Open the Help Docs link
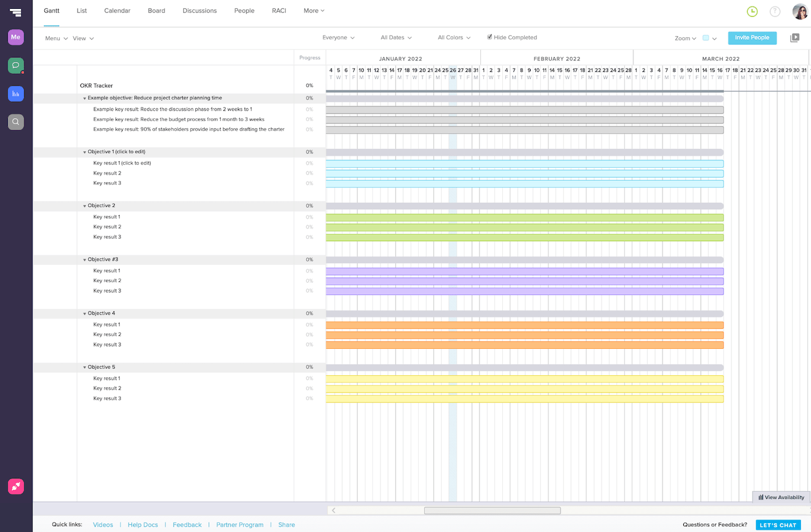This screenshot has height=532, width=811. pos(143,524)
